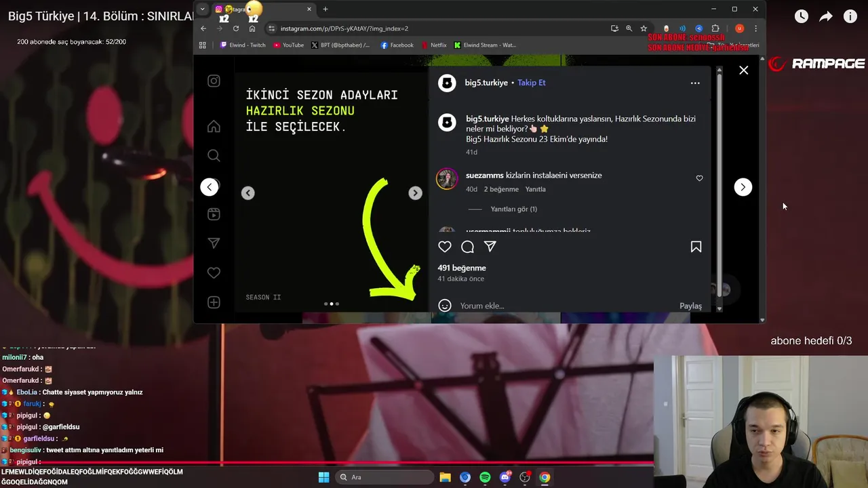This screenshot has height=488, width=868.
Task: Show the previous carousel image
Action: [248, 193]
